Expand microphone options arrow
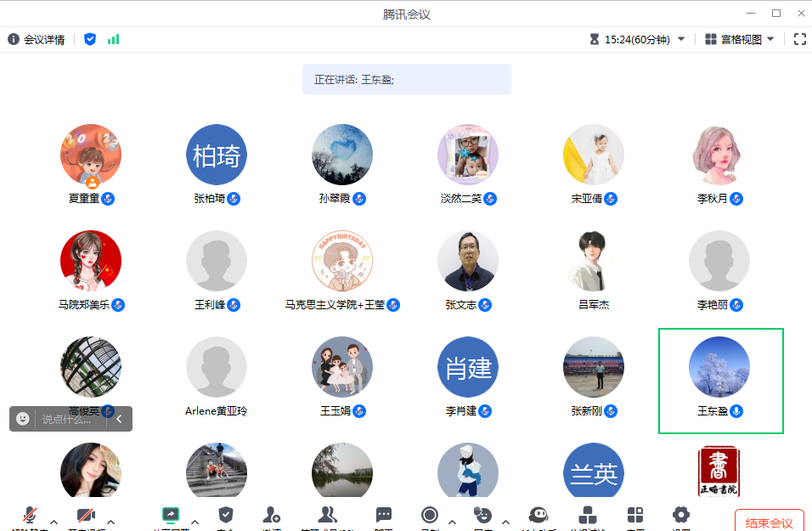The image size is (812, 531). [x=54, y=522]
